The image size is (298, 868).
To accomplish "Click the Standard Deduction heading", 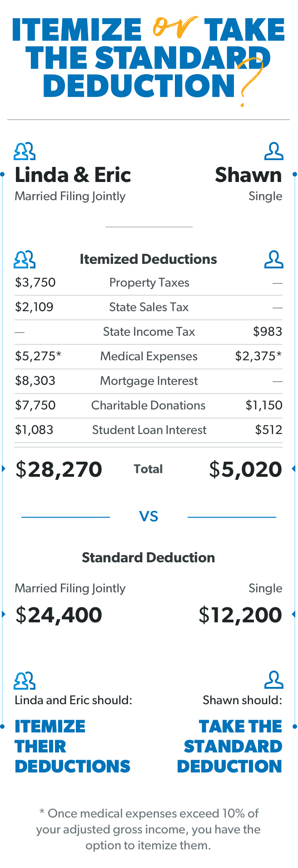I will [x=149, y=558].
